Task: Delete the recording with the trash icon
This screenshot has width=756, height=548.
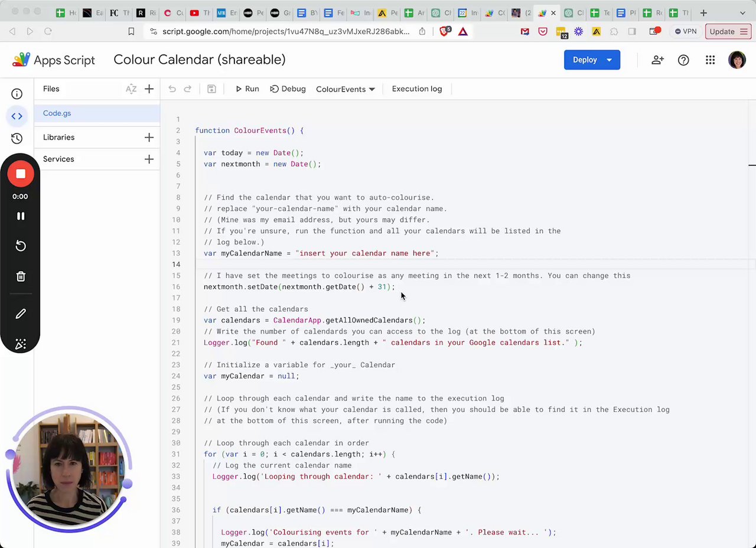Action: pyautogui.click(x=21, y=276)
